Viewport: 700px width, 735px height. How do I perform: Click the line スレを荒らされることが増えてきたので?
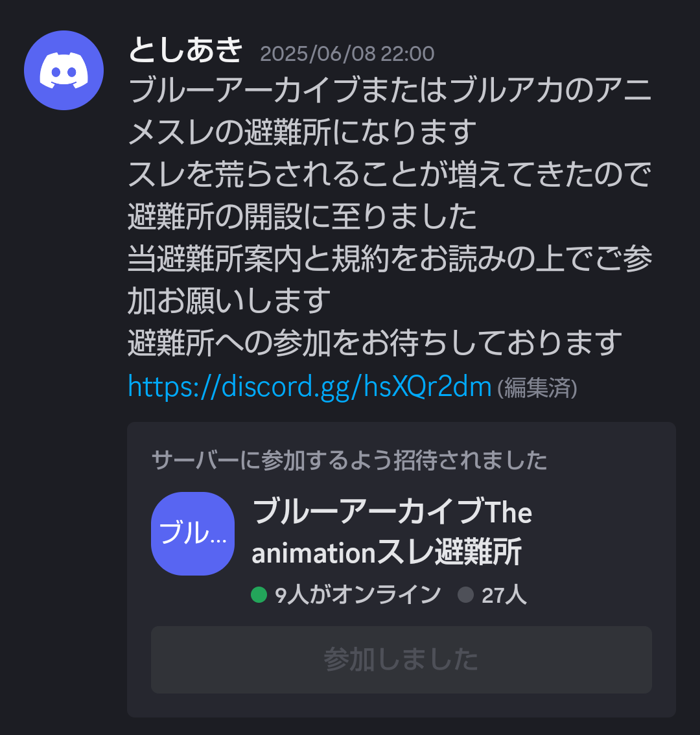(390, 175)
